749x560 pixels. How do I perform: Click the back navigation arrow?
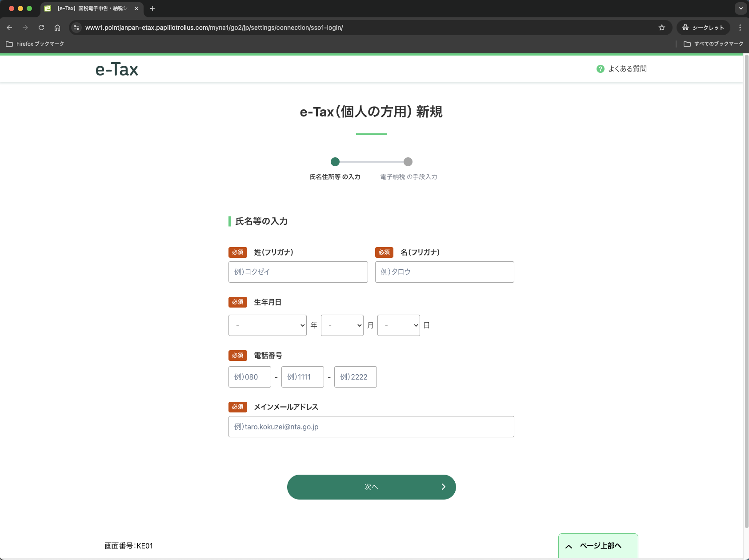pyautogui.click(x=10, y=27)
